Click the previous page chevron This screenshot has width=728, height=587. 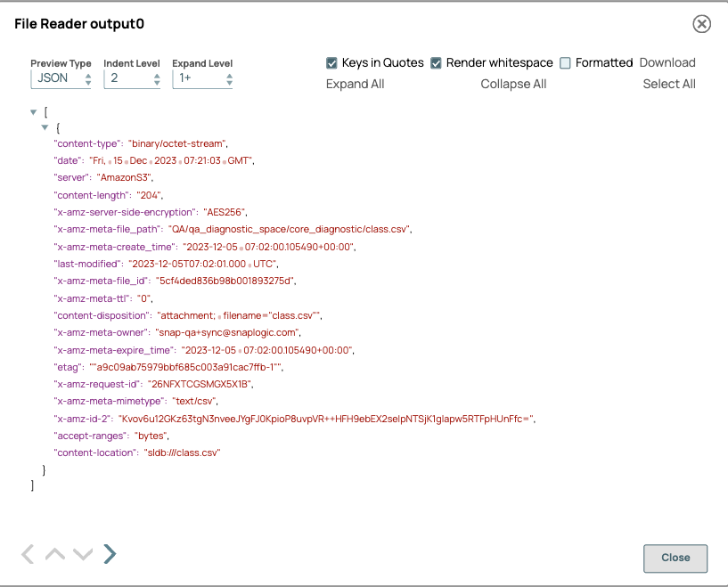point(27,553)
